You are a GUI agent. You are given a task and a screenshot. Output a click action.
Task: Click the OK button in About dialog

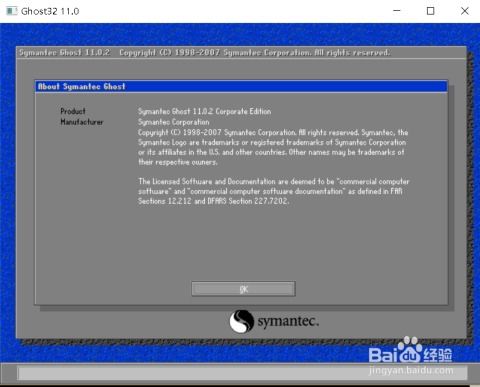pyautogui.click(x=243, y=289)
